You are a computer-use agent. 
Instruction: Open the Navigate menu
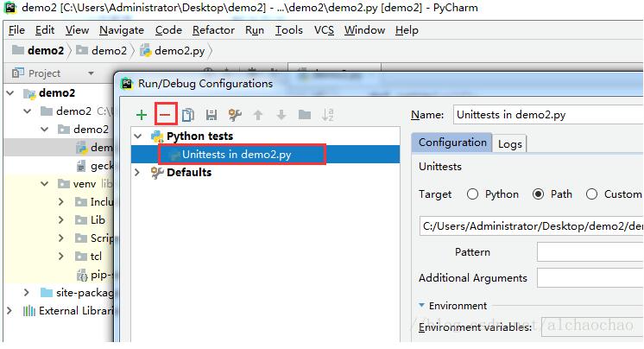pos(122,30)
